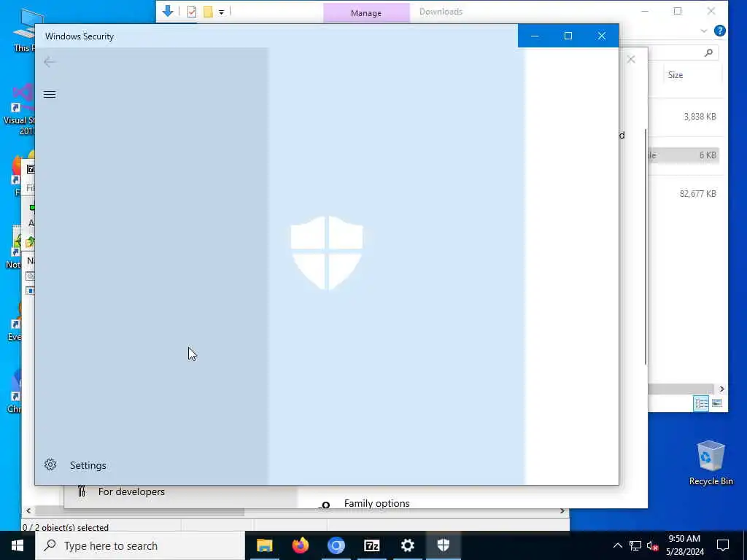Open For developers in the Settings window
This screenshot has width=747, height=560.
(131, 491)
